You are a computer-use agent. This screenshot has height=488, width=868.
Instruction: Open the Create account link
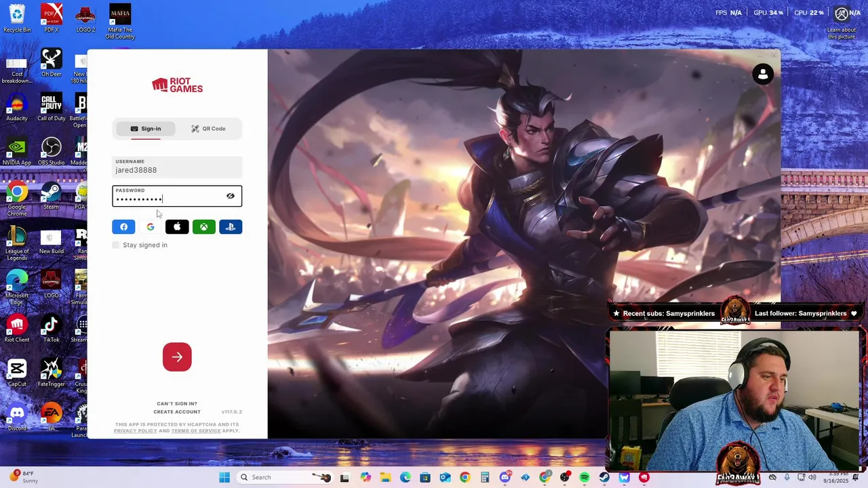(177, 412)
